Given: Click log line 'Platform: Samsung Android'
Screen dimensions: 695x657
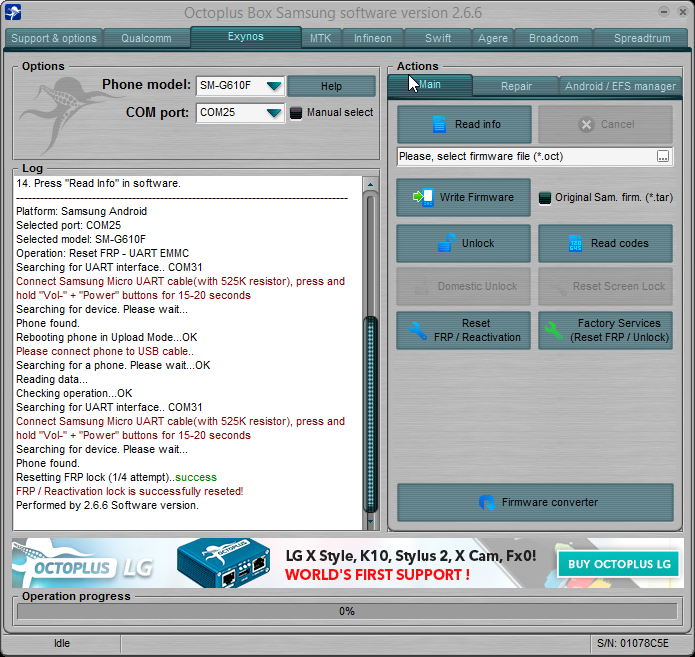Looking at the screenshot, I should point(82,211).
